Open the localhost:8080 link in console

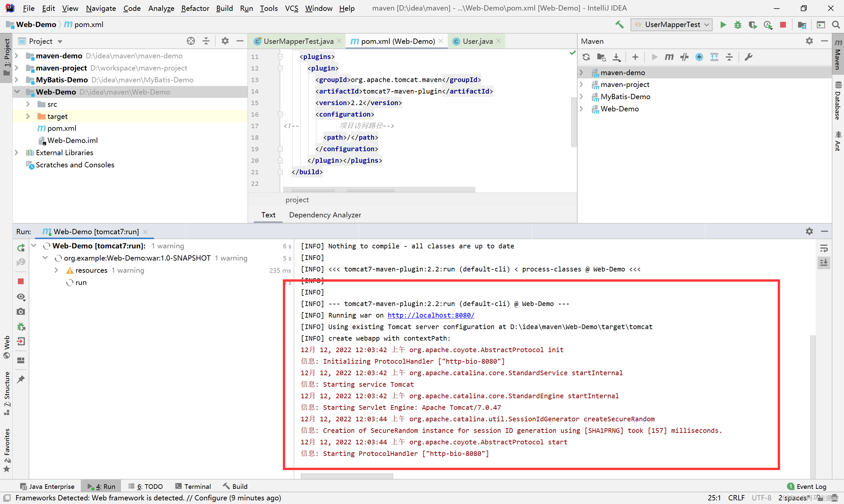(431, 315)
